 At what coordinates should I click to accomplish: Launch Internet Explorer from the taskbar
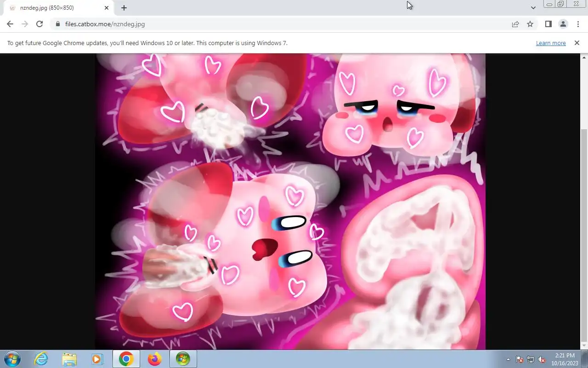[41, 359]
